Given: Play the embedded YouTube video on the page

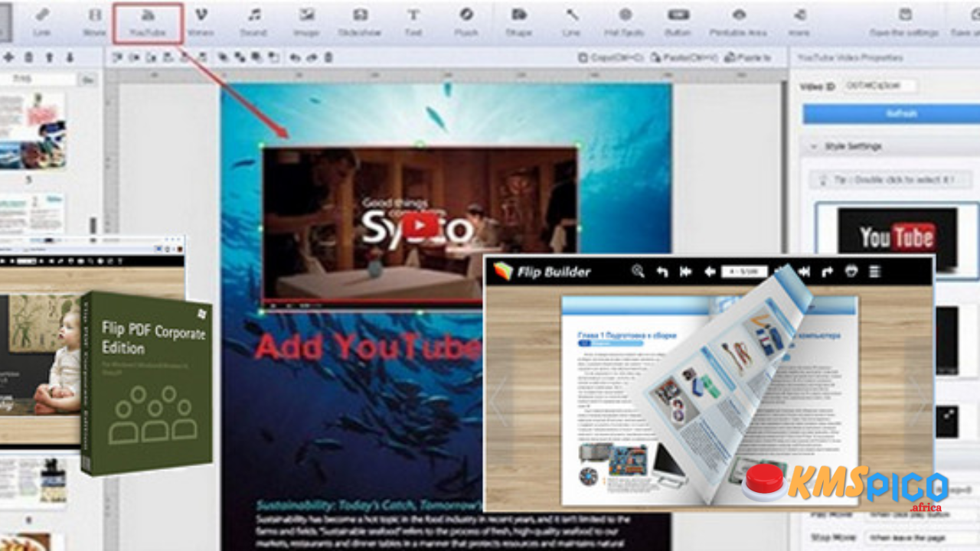Looking at the screenshot, I should click(x=420, y=225).
